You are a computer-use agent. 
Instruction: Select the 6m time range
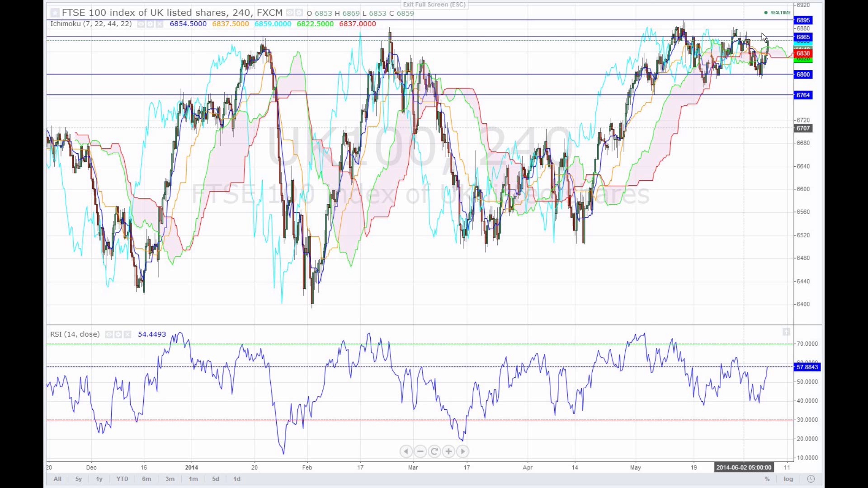pos(146,479)
